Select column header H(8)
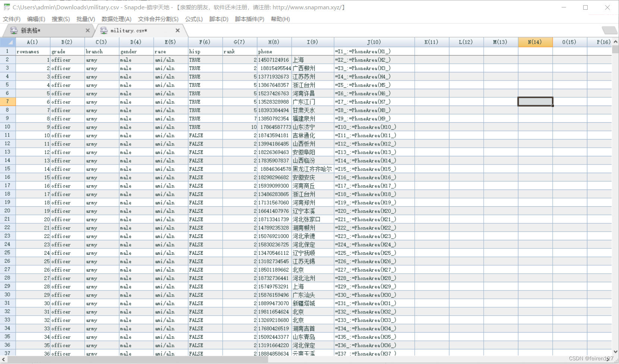619x364 pixels. click(274, 42)
